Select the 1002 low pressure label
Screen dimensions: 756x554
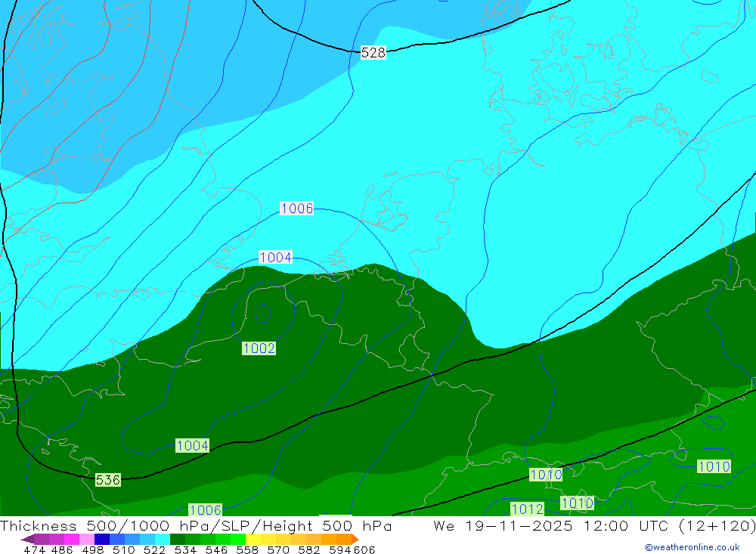click(259, 348)
